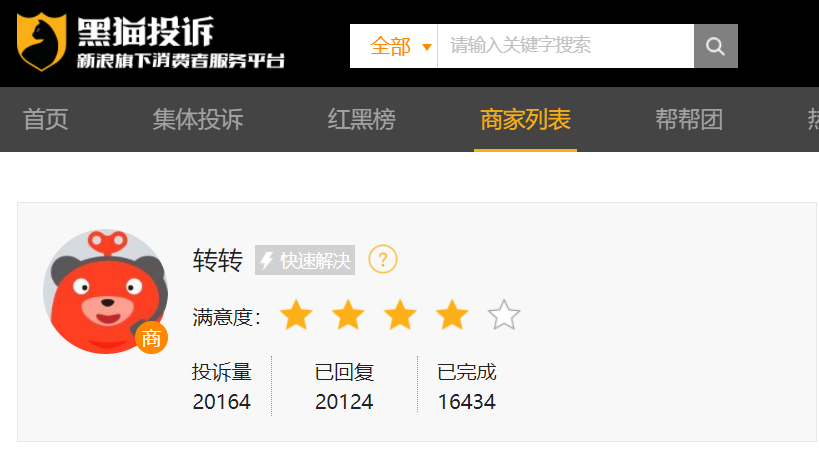Click the magnifying glass search icon
Viewport: 819px width, 460px height.
coord(716,46)
